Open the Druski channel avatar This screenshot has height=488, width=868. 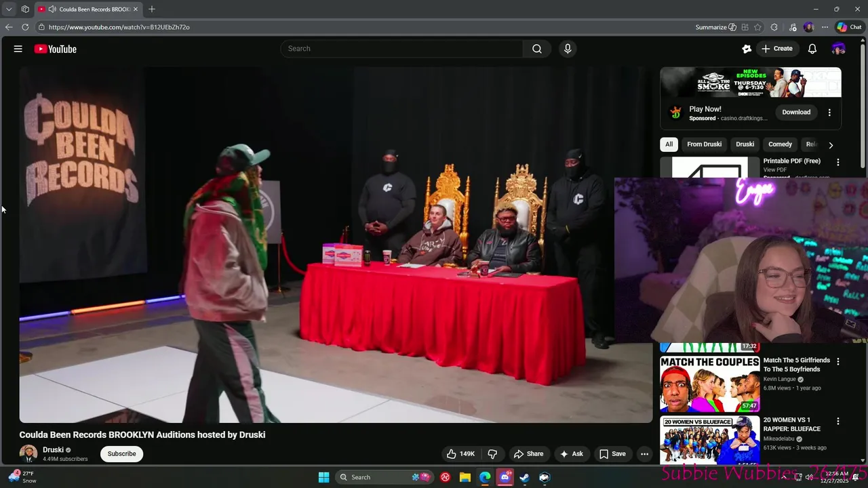point(28,453)
